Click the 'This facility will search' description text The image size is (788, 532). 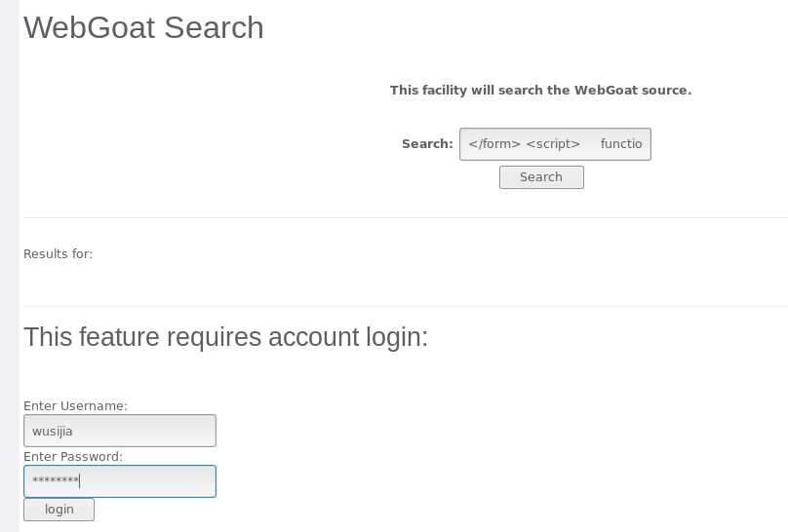540,90
